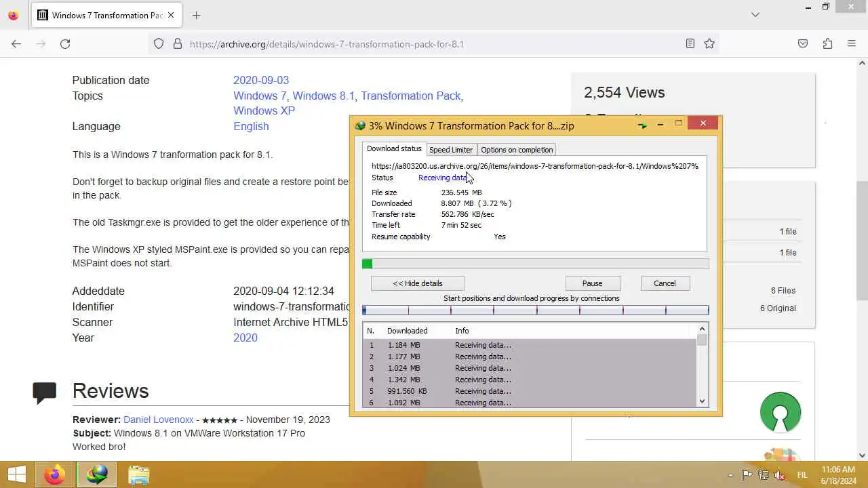Click the '2,554 Views' text
Image resolution: width=868 pixels, height=488 pixels.
tap(624, 93)
